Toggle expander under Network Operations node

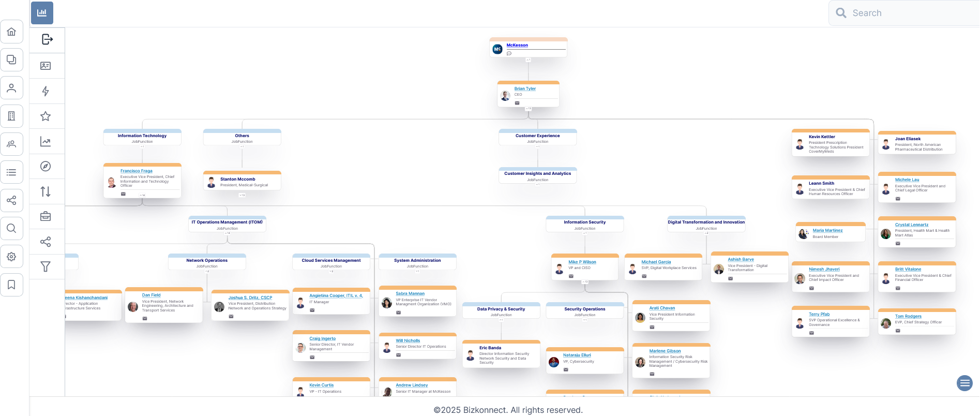[x=207, y=271]
